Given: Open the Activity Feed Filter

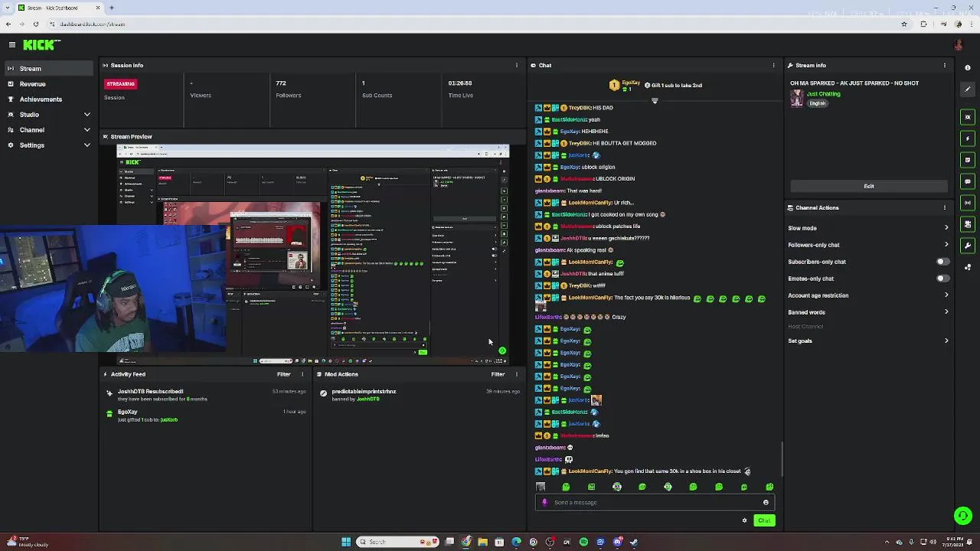Looking at the screenshot, I should [284, 374].
